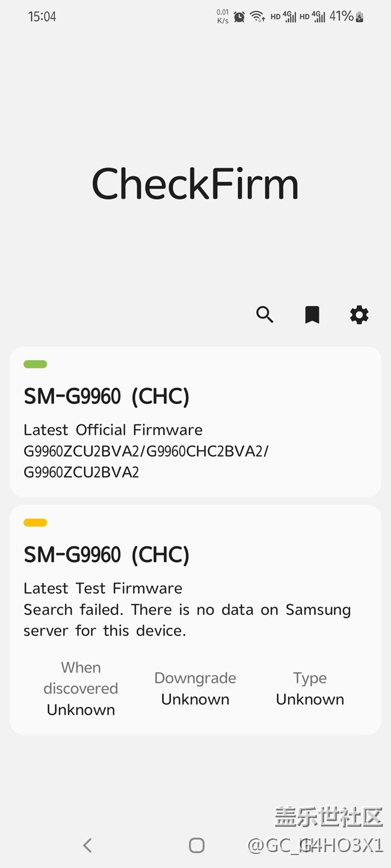This screenshot has width=391, height=868.
Task: Open the bookmarks icon
Action: coord(312,314)
